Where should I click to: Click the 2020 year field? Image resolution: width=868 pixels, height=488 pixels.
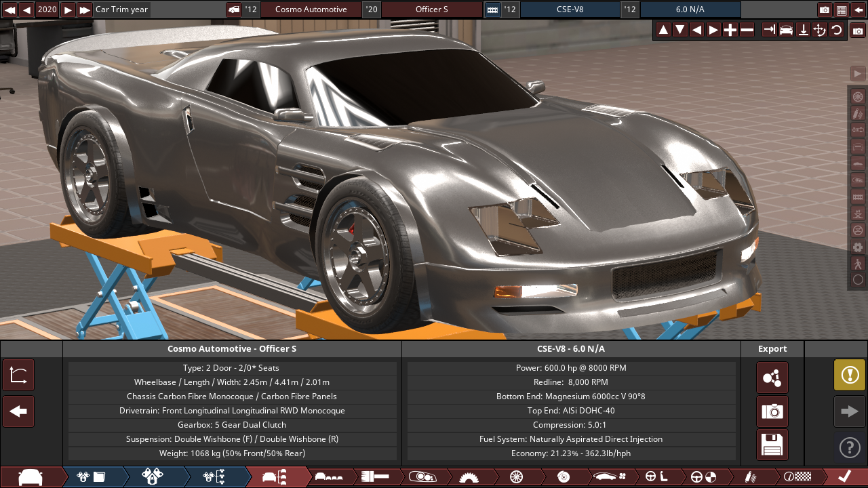[x=47, y=9]
